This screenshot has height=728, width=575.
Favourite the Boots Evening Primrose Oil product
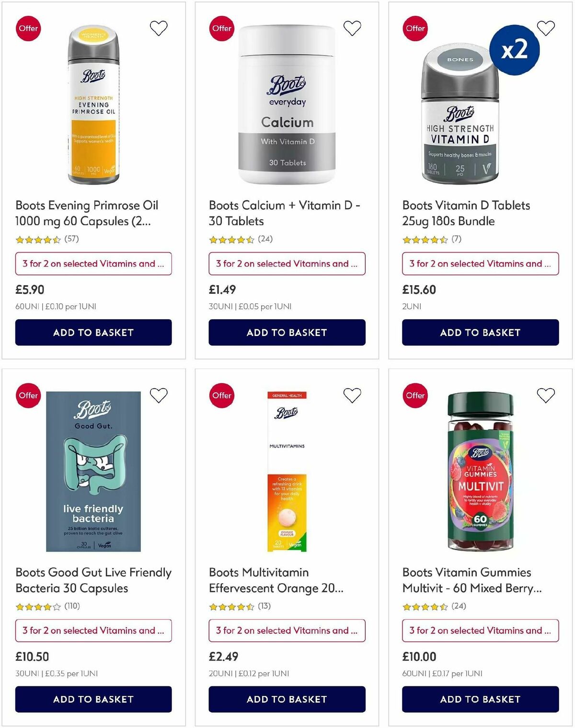coord(159,28)
